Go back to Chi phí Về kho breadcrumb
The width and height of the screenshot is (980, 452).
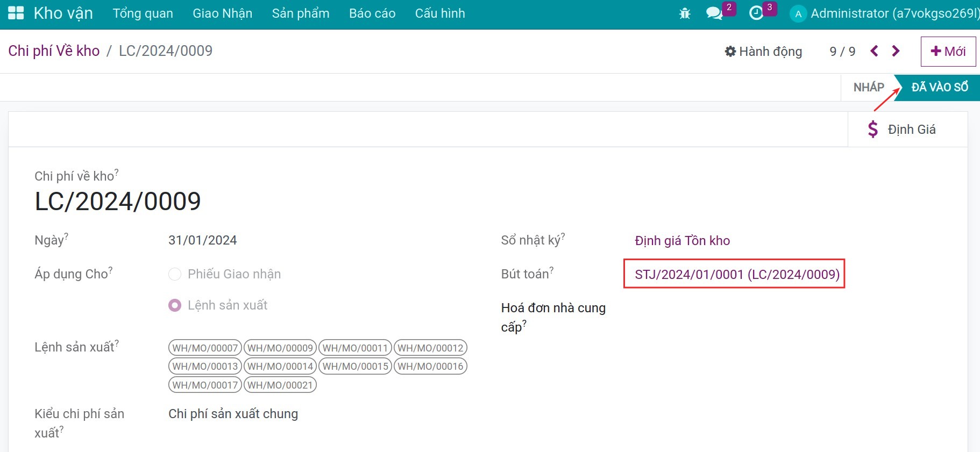[54, 51]
